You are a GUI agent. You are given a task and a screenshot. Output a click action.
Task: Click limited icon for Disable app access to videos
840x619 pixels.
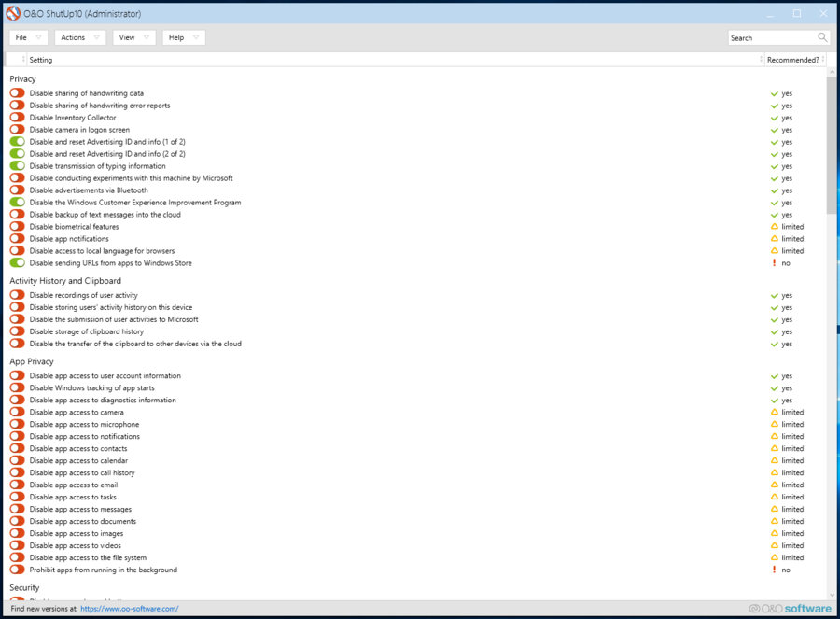[x=774, y=545]
